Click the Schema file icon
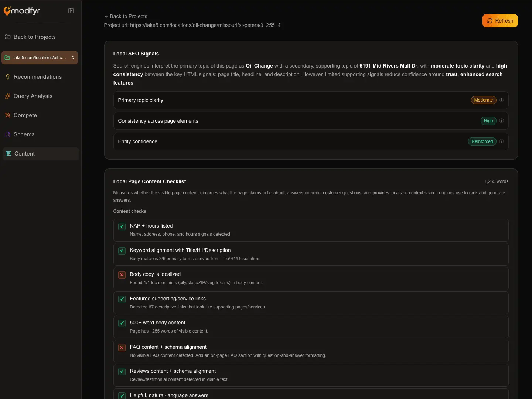532x399 pixels. [8, 134]
